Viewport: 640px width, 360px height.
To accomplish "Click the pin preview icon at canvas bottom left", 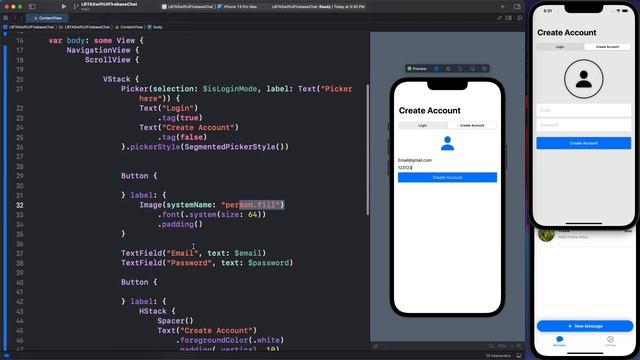I will [376, 346].
